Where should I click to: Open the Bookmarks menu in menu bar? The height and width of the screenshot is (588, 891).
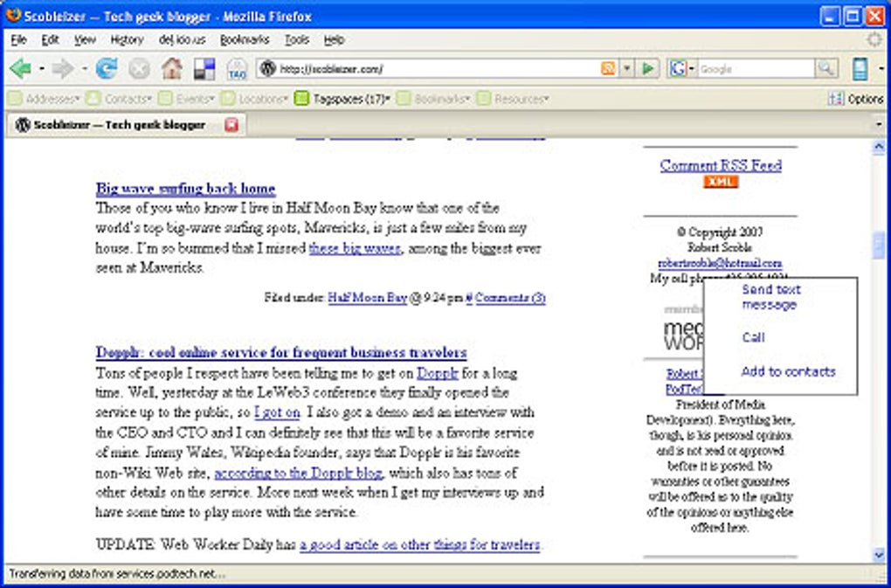tap(245, 40)
